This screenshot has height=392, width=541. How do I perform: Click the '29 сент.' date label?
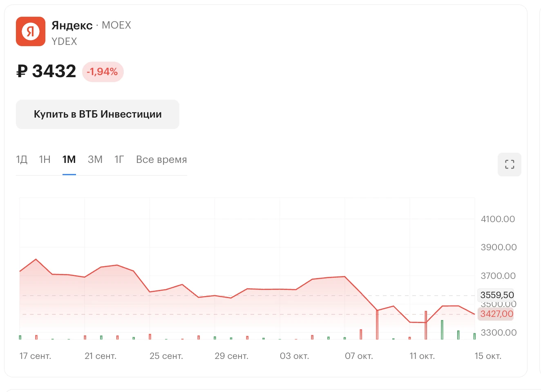tap(232, 356)
